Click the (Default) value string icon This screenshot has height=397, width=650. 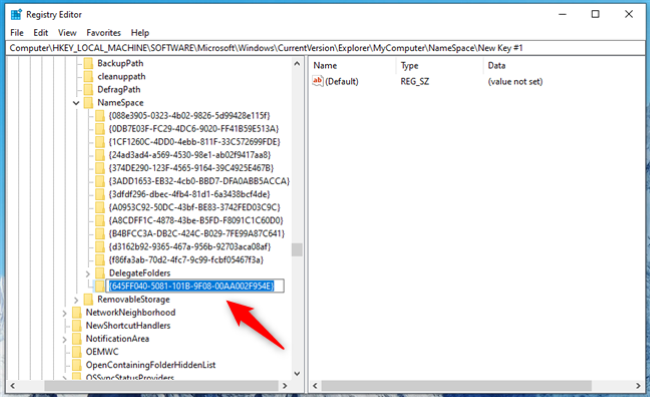(x=318, y=81)
